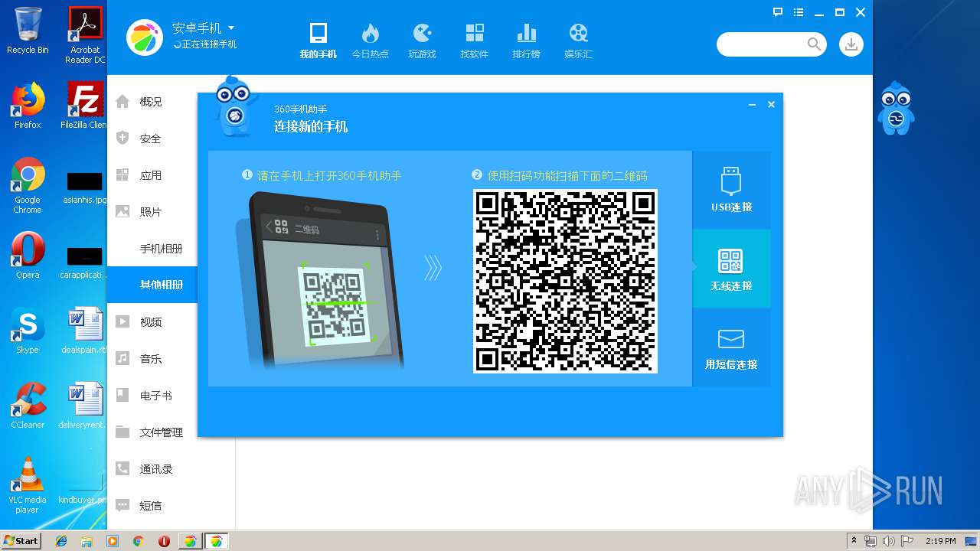The height and width of the screenshot is (551, 980).
Task: Open Firefox desktop icon
Action: point(28,106)
